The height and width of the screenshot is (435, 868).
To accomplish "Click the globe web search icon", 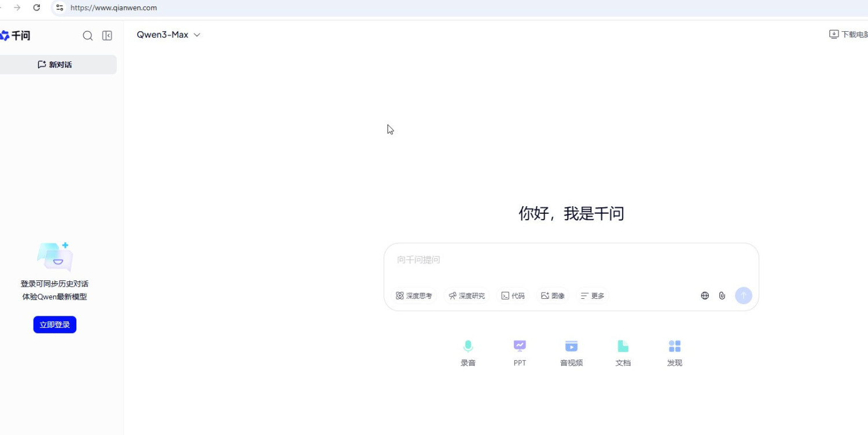I will coord(705,295).
